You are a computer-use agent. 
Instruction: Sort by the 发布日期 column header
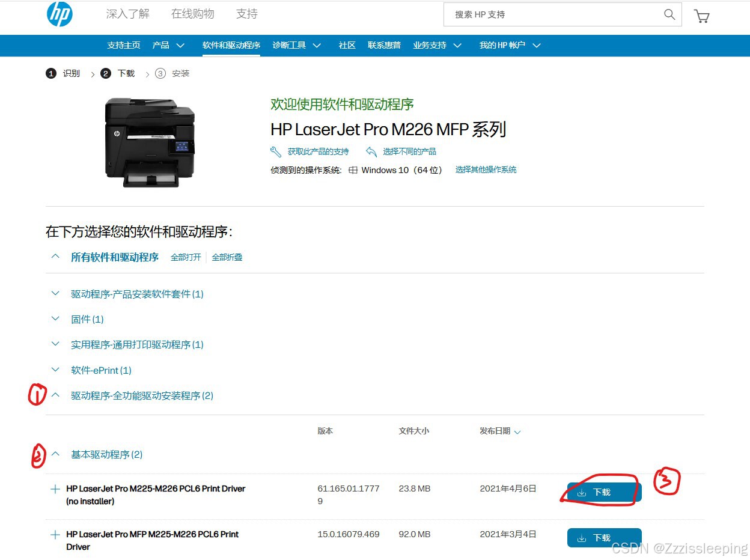tap(500, 431)
